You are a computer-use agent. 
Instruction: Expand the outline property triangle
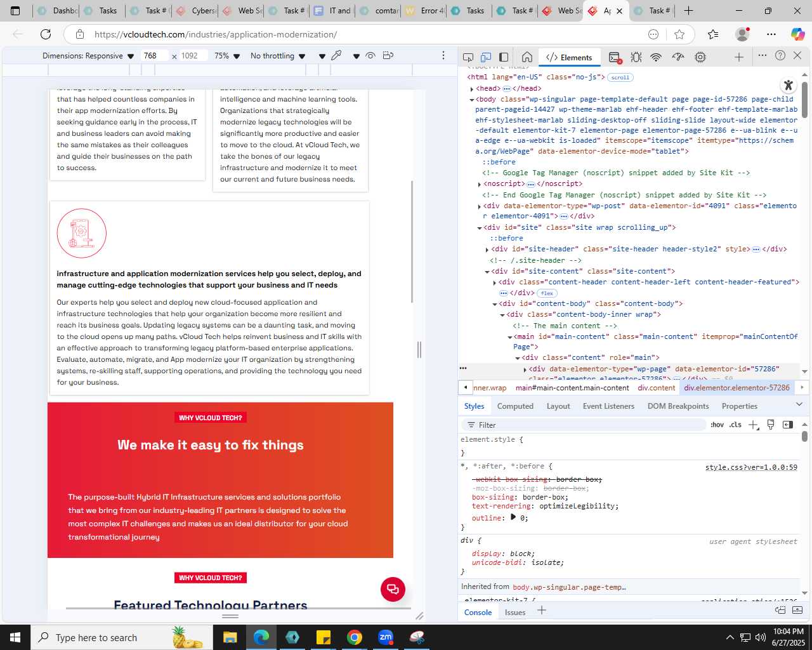point(513,517)
